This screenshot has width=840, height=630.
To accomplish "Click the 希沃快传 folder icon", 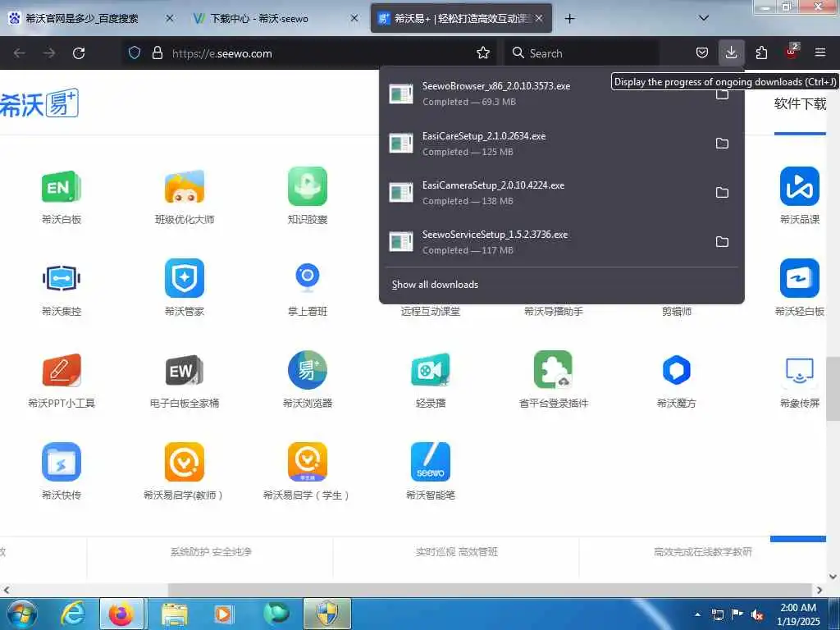I will tap(61, 462).
